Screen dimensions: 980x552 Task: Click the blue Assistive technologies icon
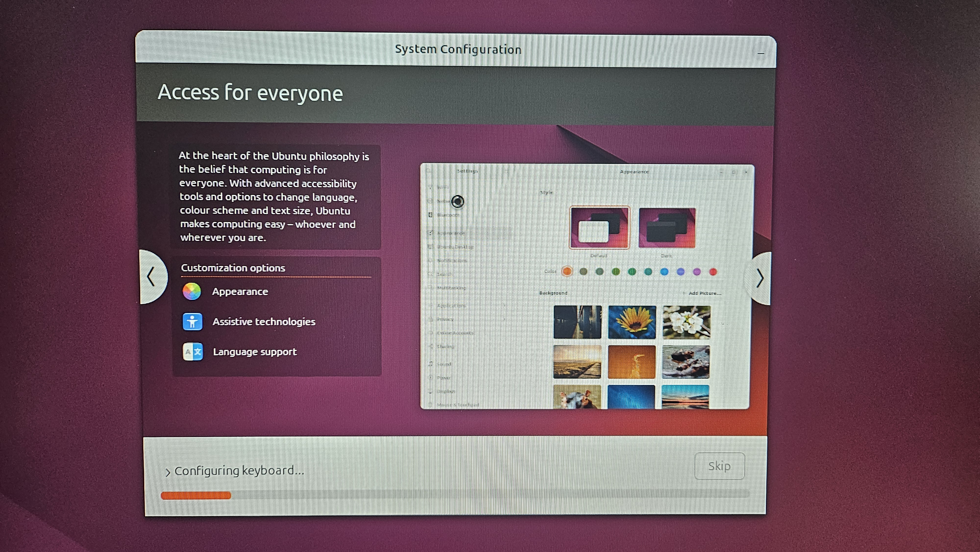[x=192, y=322]
